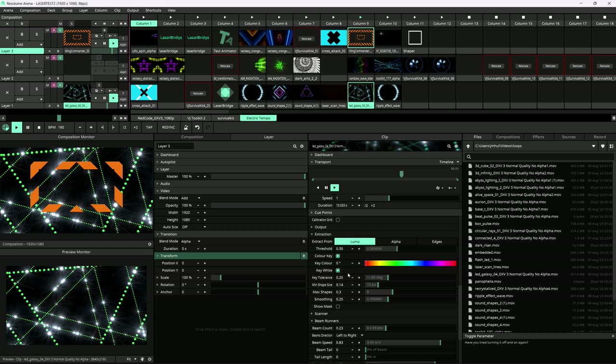Enable the Calibration Grid checkbox
616x364 pixels.
[338, 220]
